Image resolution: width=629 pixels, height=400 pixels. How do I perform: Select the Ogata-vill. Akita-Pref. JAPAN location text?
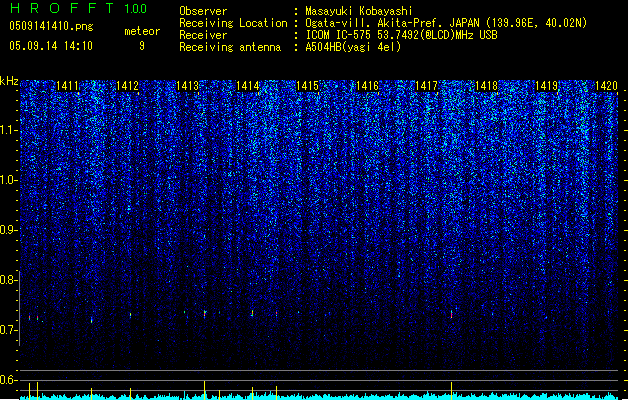pyautogui.click(x=446, y=23)
